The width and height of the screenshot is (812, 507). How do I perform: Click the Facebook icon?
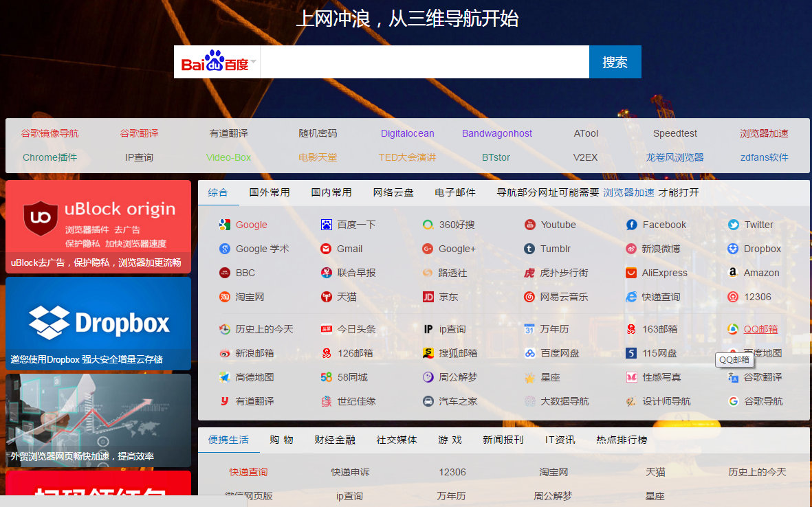coord(631,225)
